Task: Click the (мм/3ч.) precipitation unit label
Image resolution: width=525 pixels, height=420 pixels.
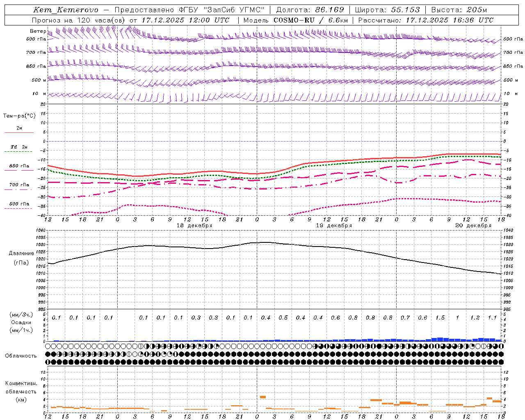Action: tap(21, 315)
